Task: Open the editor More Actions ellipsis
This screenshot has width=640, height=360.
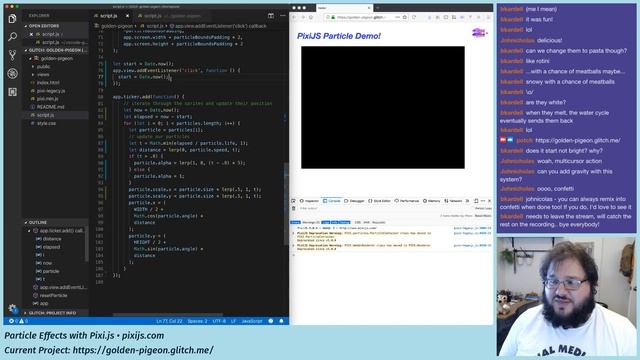Action: click(x=282, y=16)
